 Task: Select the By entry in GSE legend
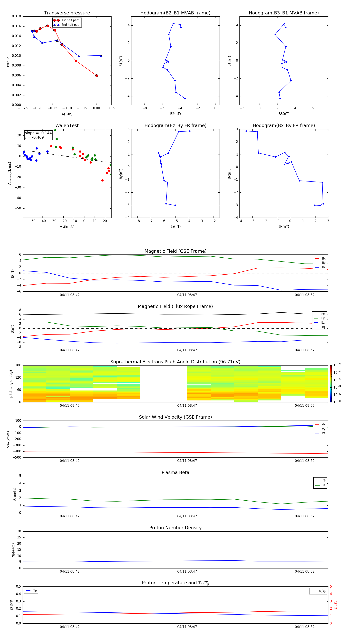tap(320, 263)
